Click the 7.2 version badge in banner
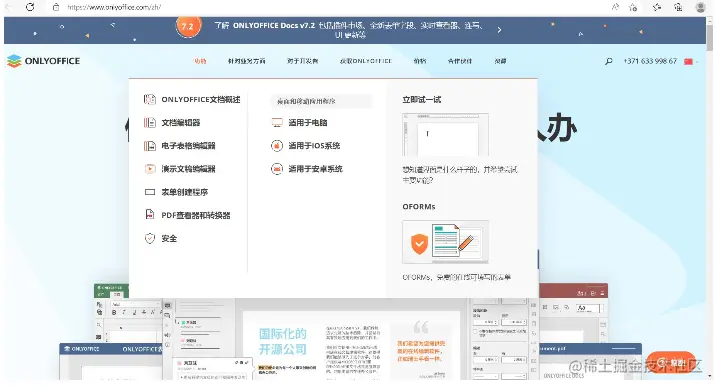Viewport: 716px width, 388px height. (187, 26)
